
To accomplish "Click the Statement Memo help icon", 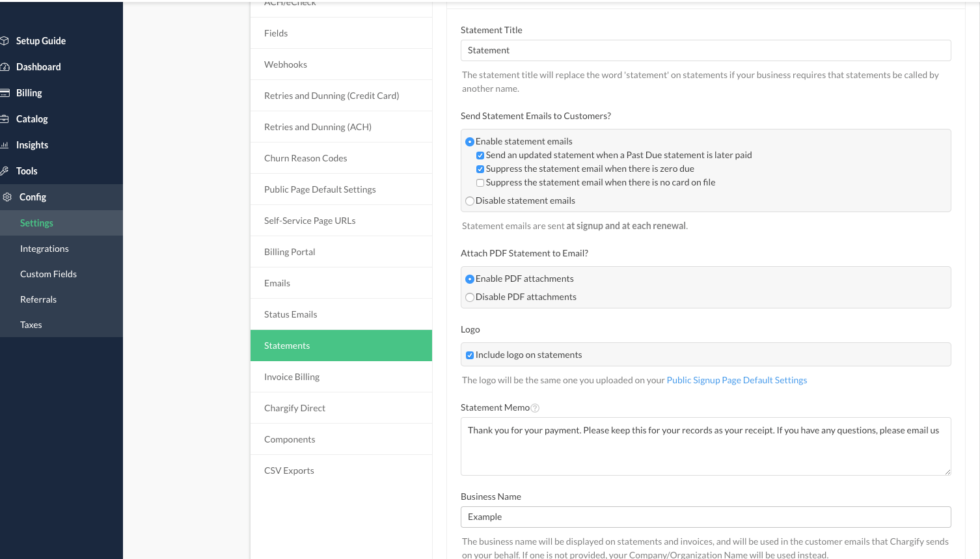I will pyautogui.click(x=535, y=408).
